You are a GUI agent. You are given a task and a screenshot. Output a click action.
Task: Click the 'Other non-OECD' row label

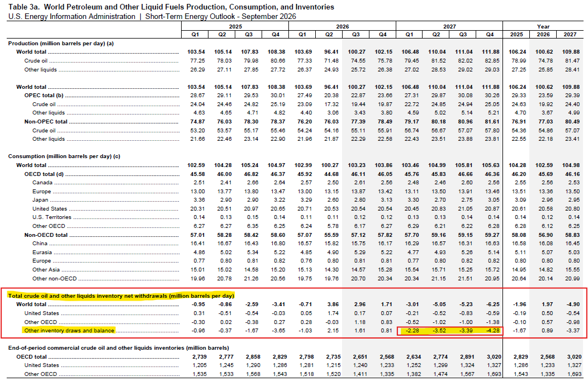point(54,279)
